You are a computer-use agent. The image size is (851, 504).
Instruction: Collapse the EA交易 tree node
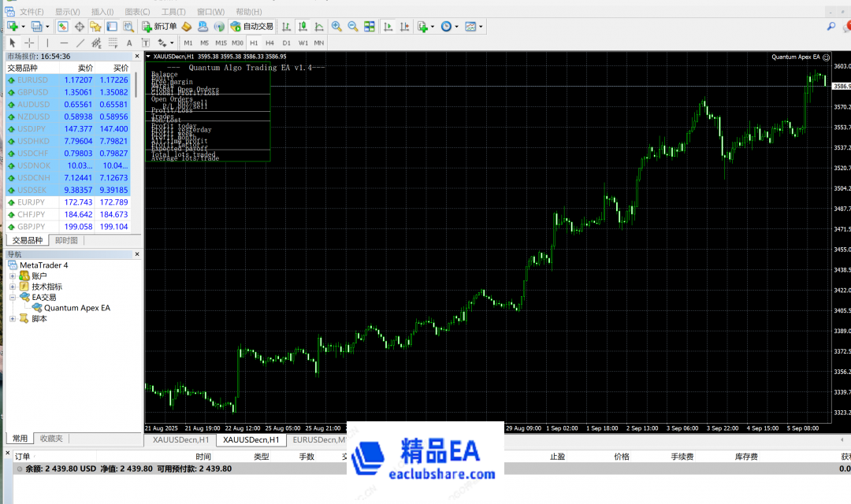13,298
